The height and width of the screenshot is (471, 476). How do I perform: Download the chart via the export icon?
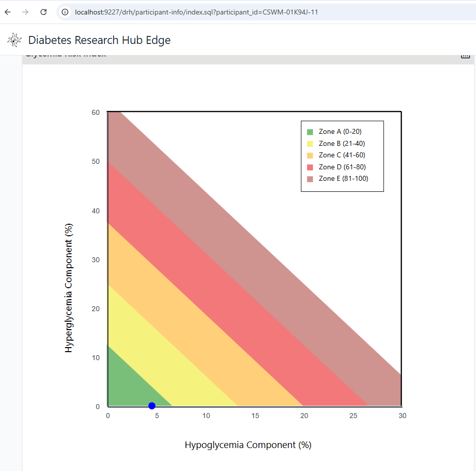[466, 56]
